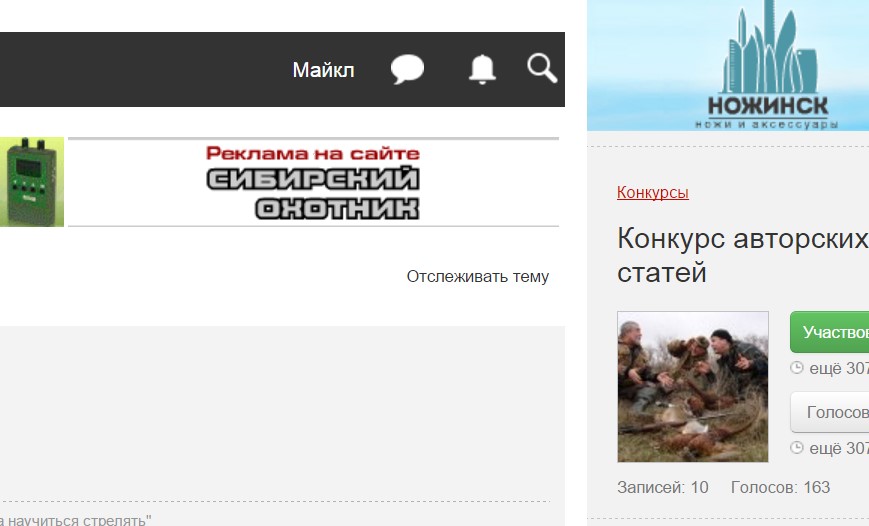Click the Реклама на сайте Сибирский охотник banner
The image size is (869, 526).
[313, 182]
